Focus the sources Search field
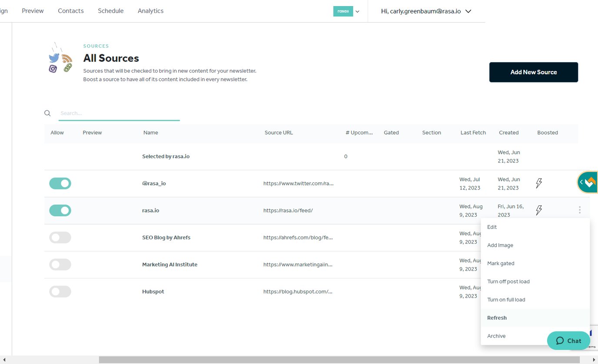The width and height of the screenshot is (598, 364). (119, 113)
